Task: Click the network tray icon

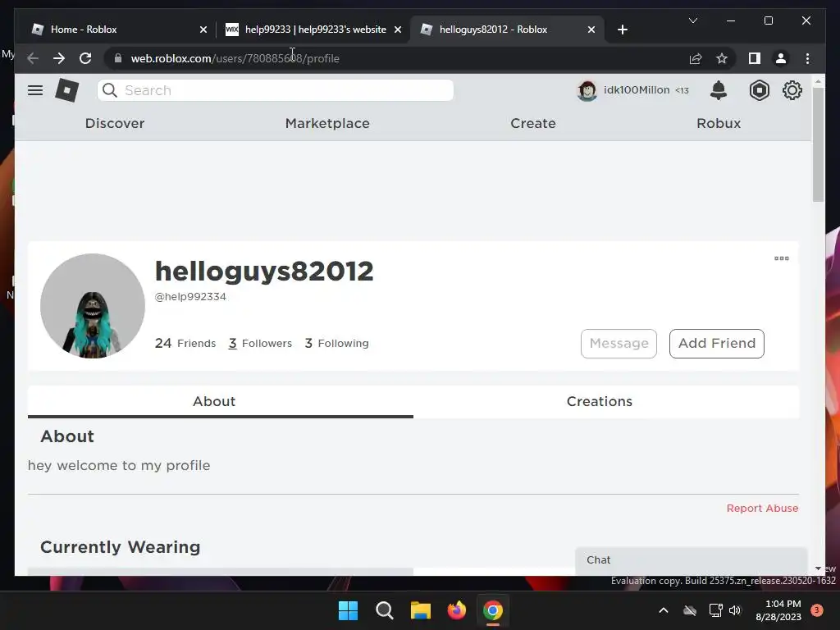Action: [715, 610]
